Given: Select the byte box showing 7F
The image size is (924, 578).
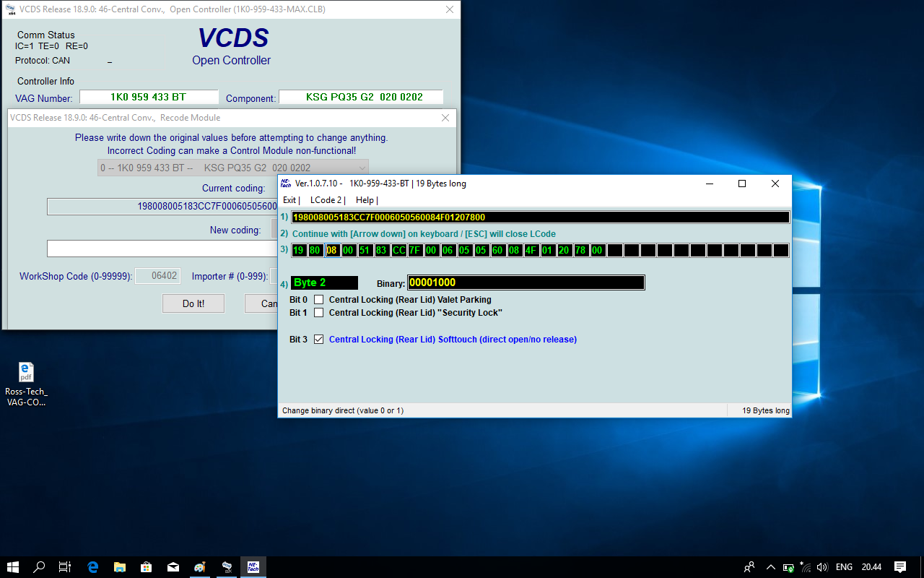Looking at the screenshot, I should point(415,251).
